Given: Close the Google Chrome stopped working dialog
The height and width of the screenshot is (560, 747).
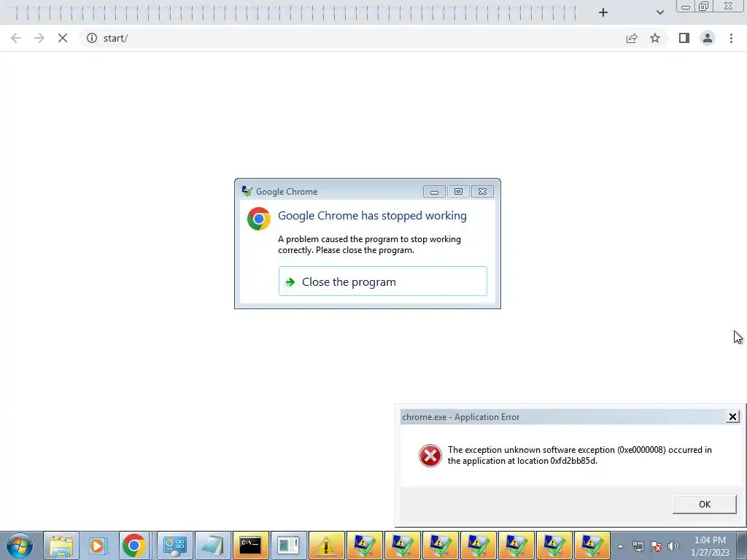Looking at the screenshot, I should pos(482,192).
